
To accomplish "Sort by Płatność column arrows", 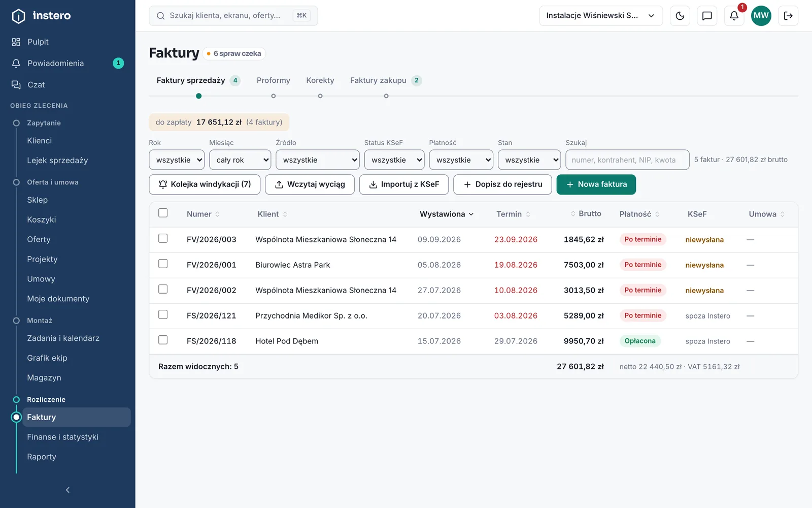I will click(x=657, y=214).
